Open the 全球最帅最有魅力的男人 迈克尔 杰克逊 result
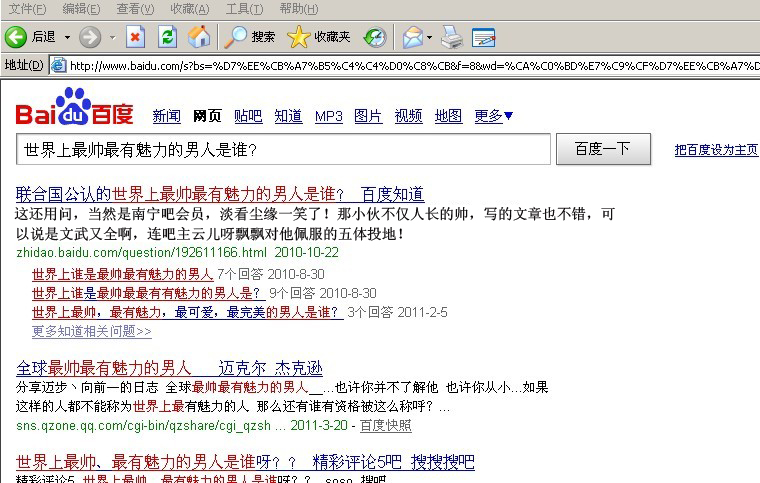Viewport: 760px width, 483px height. (169, 368)
